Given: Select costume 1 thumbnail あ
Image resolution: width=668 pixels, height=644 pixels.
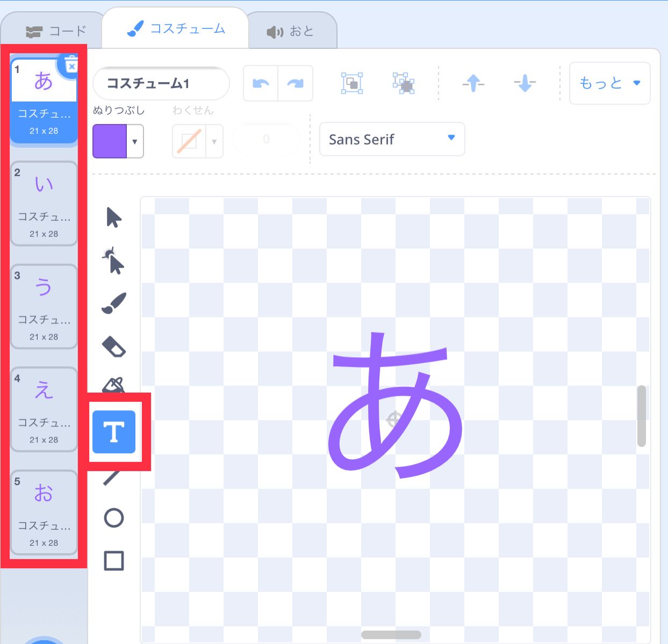Looking at the screenshot, I should pos(44,100).
